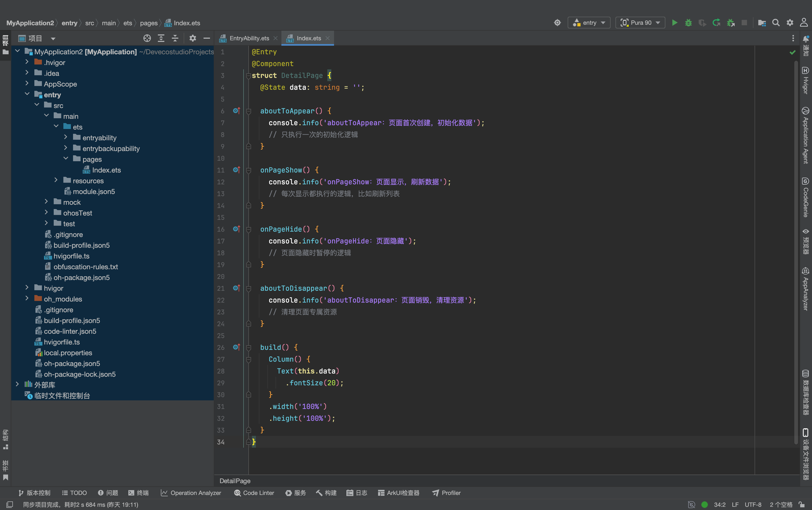Open the Operation Analyzer tool window
Viewport: 812px width, 510px height.
click(191, 493)
